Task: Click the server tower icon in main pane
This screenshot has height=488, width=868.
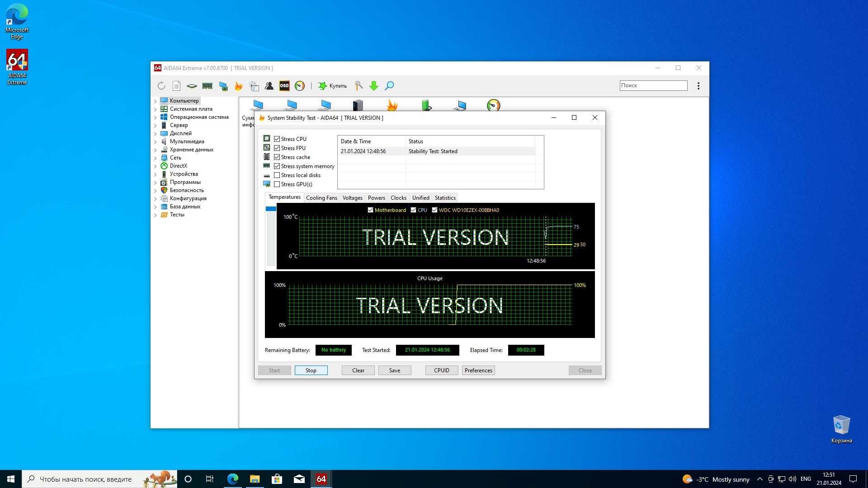Action: coord(358,106)
